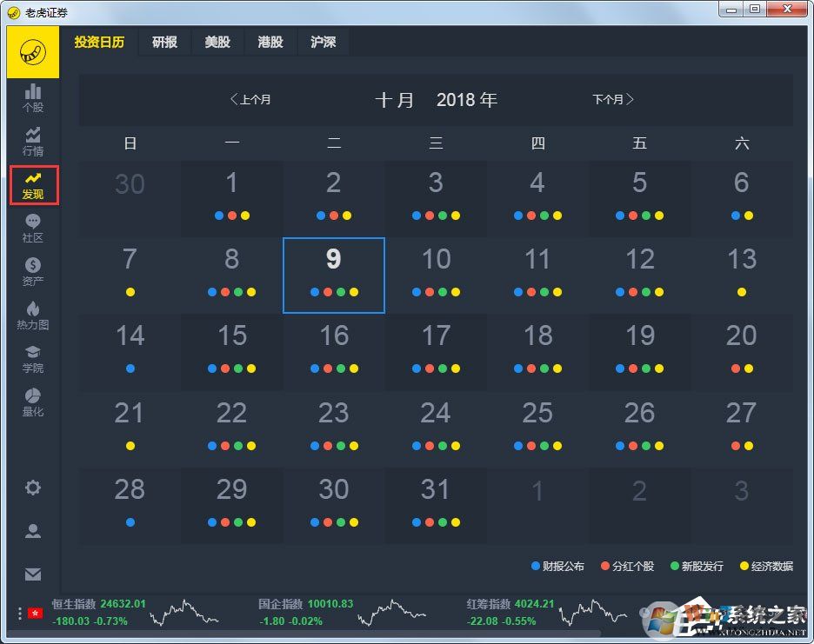Switch to the 港股 tab
Viewport: 814px width, 644px height.
pyautogui.click(x=270, y=42)
